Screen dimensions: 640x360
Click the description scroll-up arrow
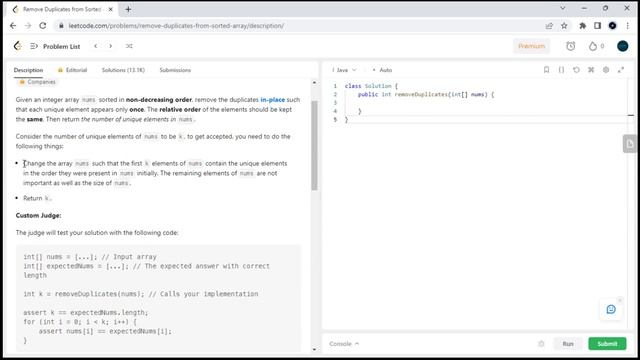point(314,82)
